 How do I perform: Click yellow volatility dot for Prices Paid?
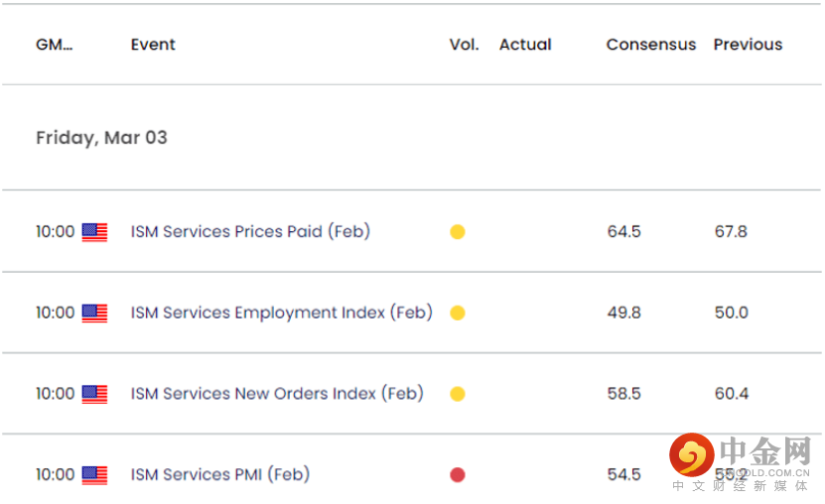458,232
